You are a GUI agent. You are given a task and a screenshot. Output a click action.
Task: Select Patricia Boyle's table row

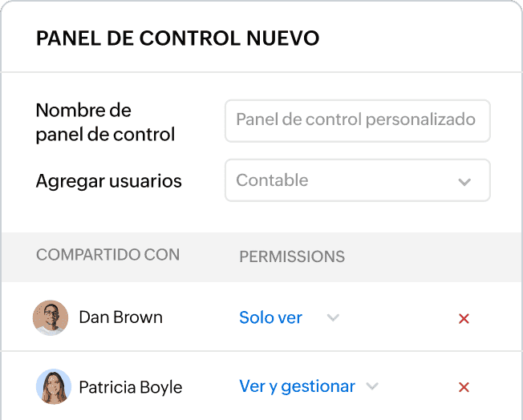[261, 386]
